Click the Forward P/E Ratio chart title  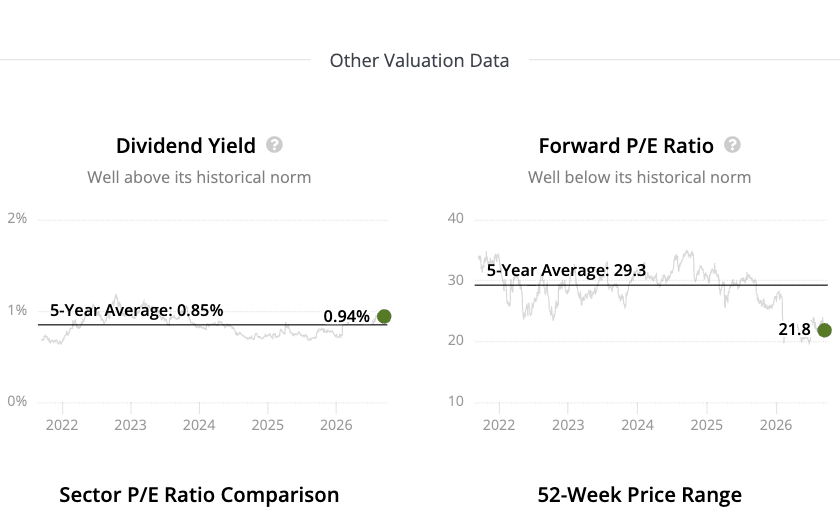tap(626, 146)
